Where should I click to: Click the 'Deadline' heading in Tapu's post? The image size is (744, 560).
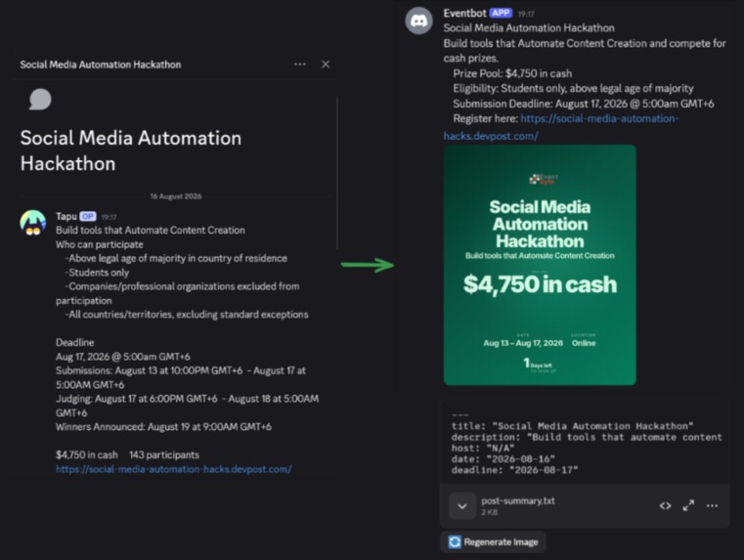[x=74, y=342]
